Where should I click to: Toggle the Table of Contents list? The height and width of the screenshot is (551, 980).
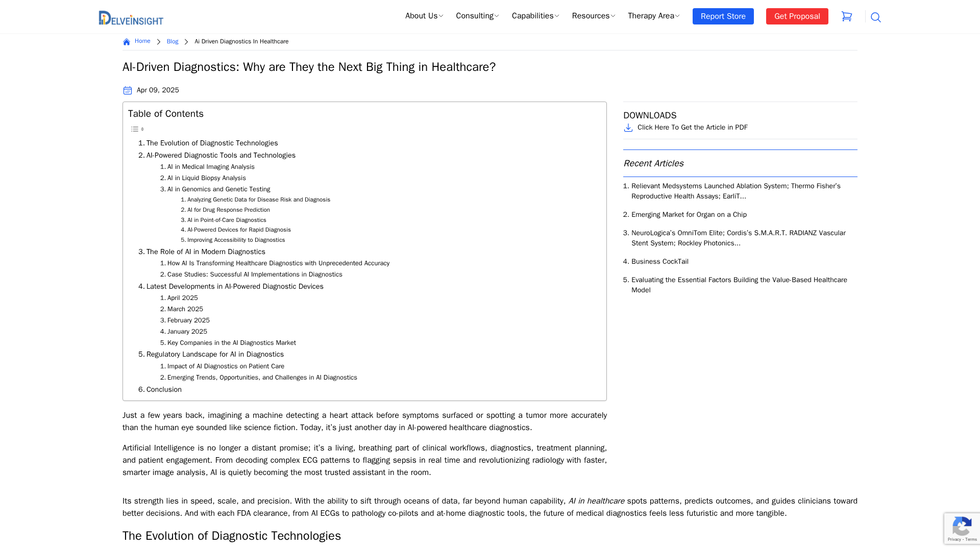(x=137, y=129)
